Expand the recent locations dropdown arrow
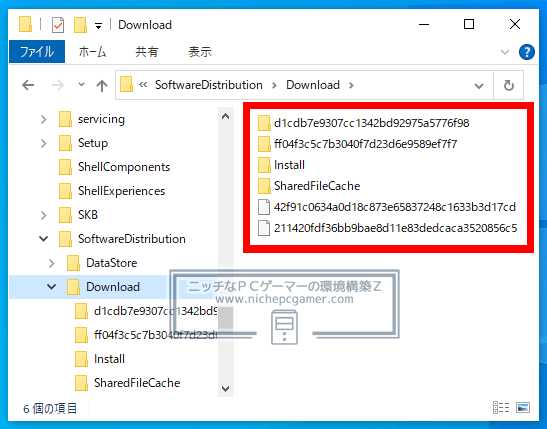The height and width of the screenshot is (429, 547). pos(81,84)
